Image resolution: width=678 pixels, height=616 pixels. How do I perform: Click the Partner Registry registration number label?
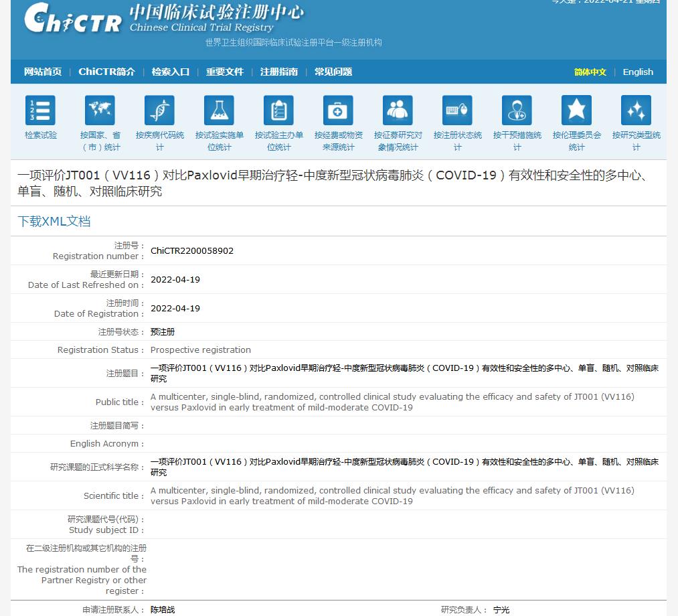coord(82,580)
